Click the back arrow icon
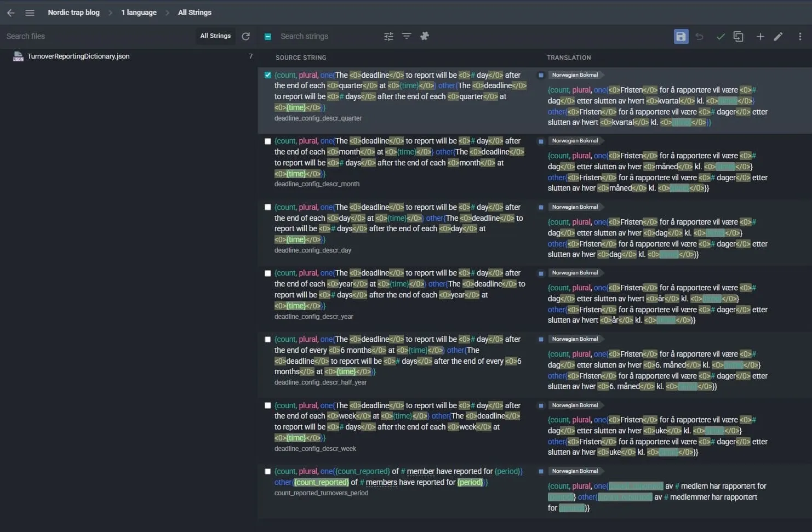Image resolution: width=812 pixels, height=532 pixels. [11, 13]
